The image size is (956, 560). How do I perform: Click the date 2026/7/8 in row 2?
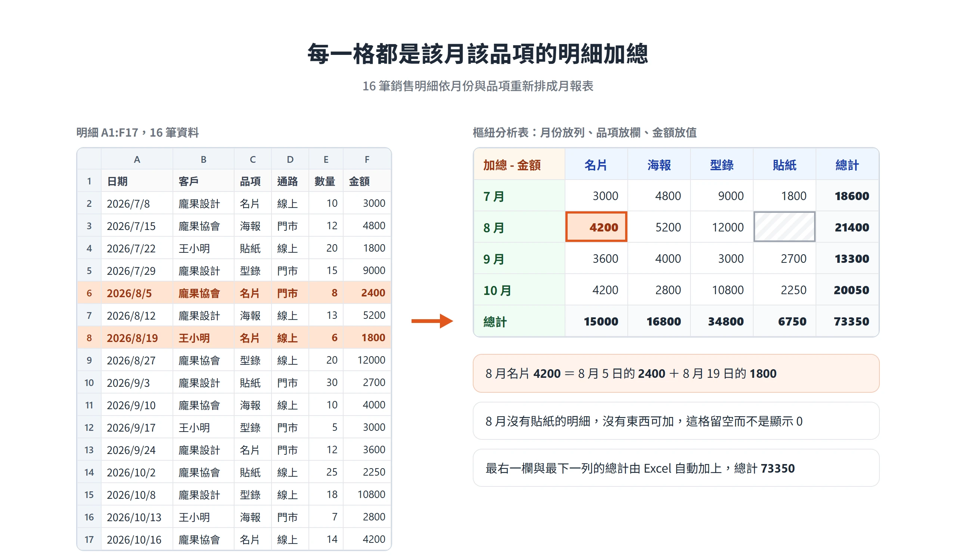click(137, 203)
